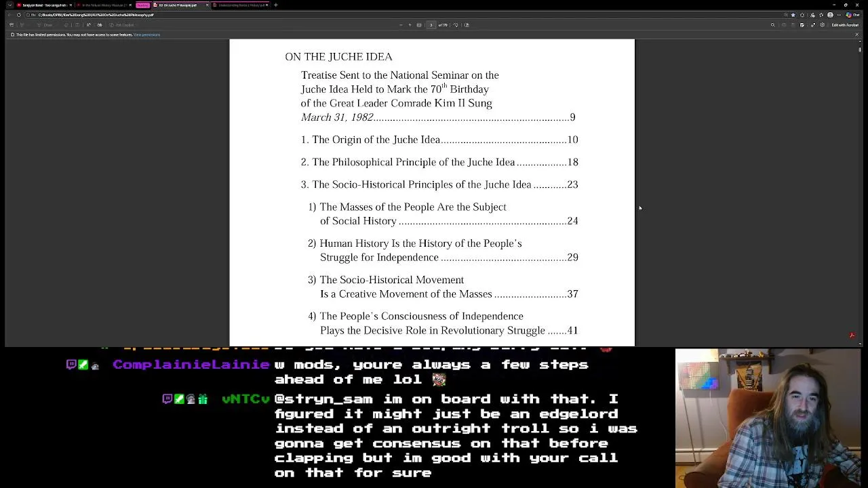Open a new browser tab

coord(275,5)
